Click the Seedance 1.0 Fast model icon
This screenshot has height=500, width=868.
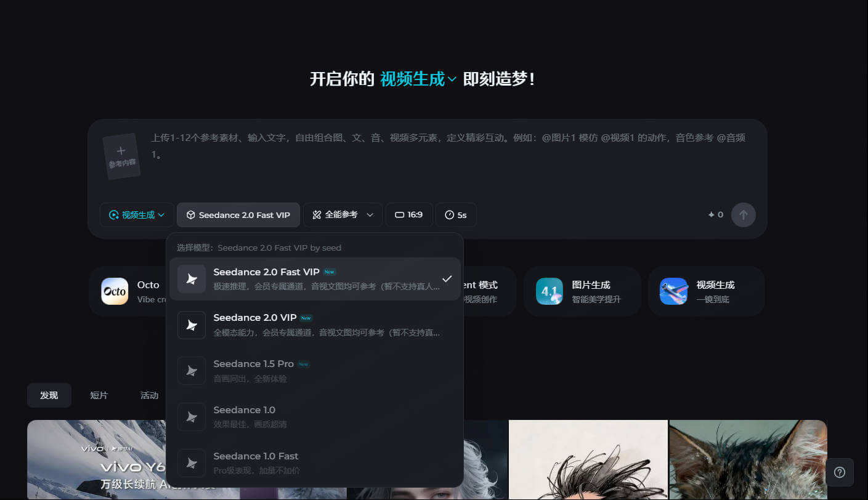click(x=192, y=463)
